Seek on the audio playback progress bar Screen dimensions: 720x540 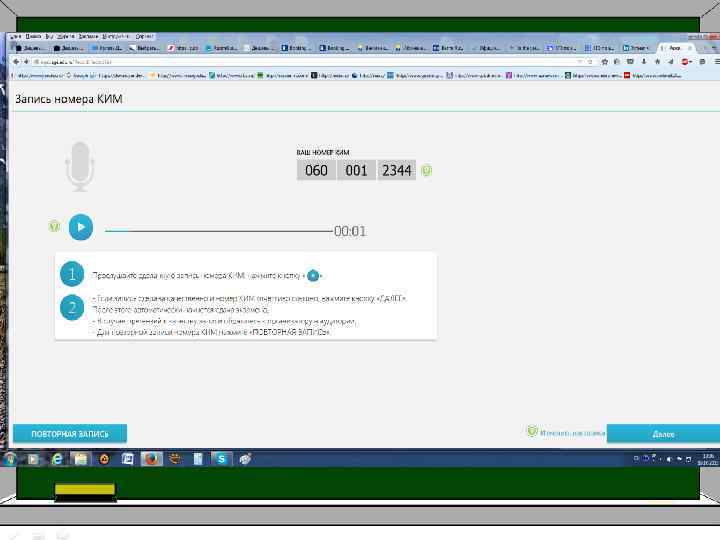[219, 231]
